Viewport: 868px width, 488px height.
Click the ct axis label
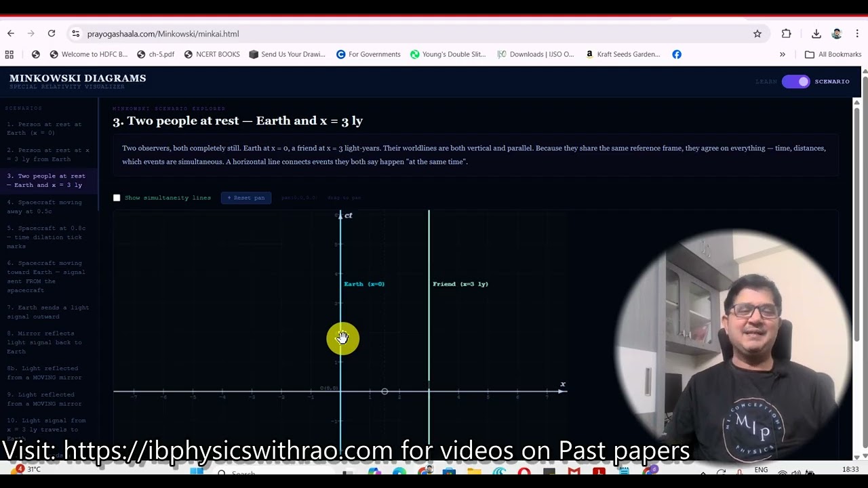pyautogui.click(x=349, y=216)
